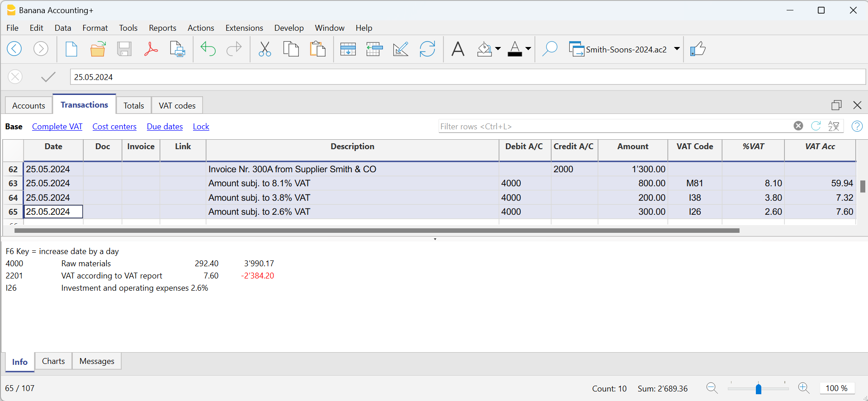The image size is (868, 401).
Task: Toggle the filter sort options icon
Action: coord(834,126)
